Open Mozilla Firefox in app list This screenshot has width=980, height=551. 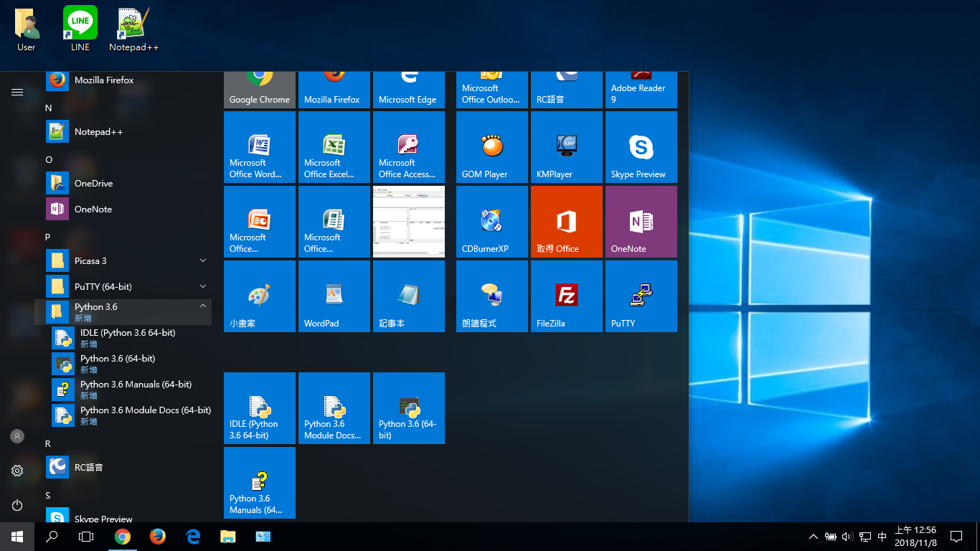click(123, 80)
